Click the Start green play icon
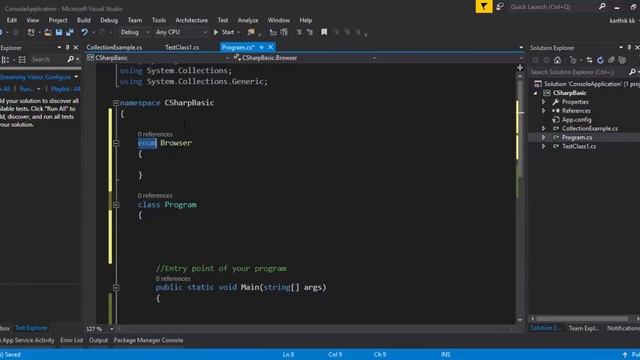Image resolution: width=640 pixels, height=360 pixels. [x=216, y=32]
